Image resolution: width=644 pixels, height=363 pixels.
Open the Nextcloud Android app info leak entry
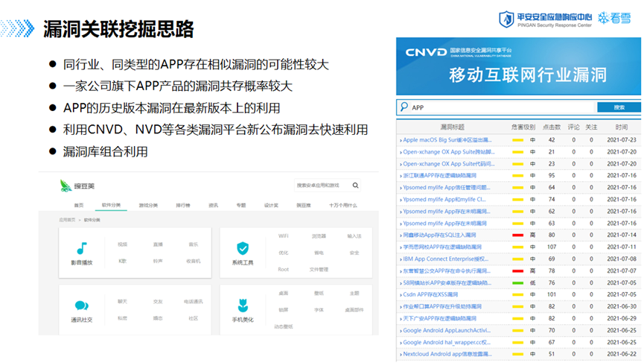[x=447, y=354]
